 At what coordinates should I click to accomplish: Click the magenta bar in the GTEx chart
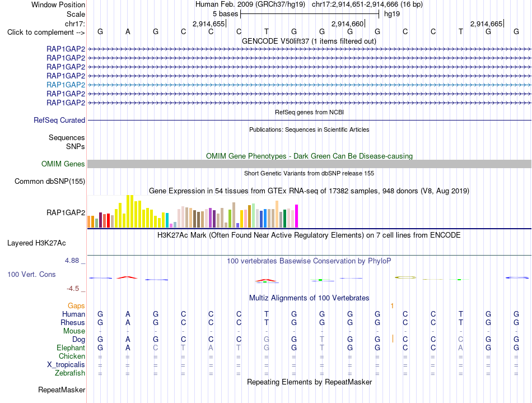pyautogui.click(x=297, y=216)
